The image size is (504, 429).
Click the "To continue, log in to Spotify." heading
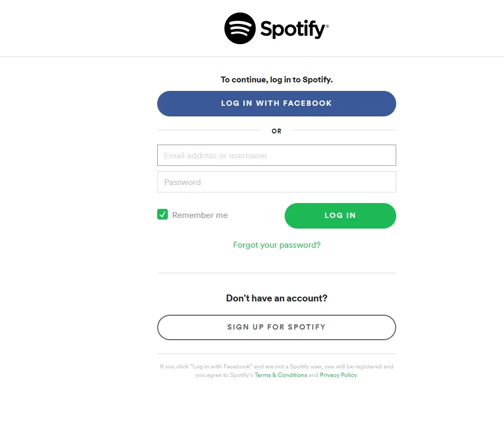[277, 80]
